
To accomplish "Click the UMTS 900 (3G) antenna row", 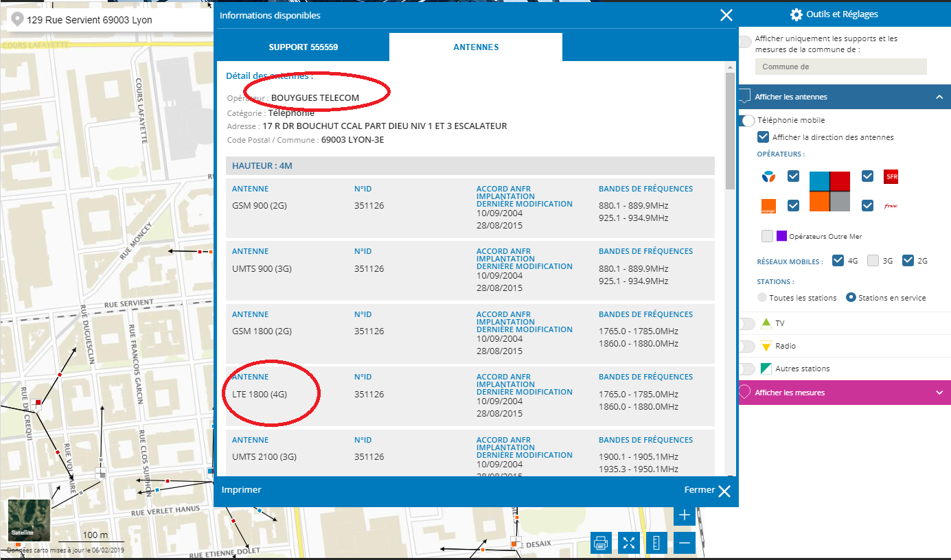I will coord(470,270).
